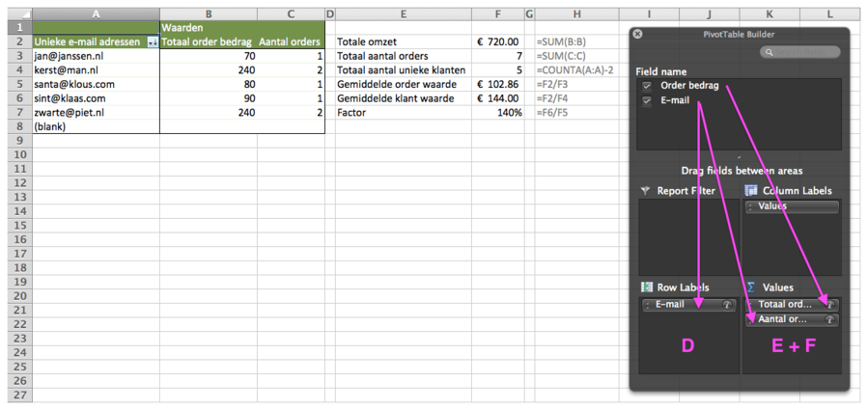The height and width of the screenshot is (410, 868).
Task: Uncheck the Order bedrag field checkbox
Action: click(647, 87)
